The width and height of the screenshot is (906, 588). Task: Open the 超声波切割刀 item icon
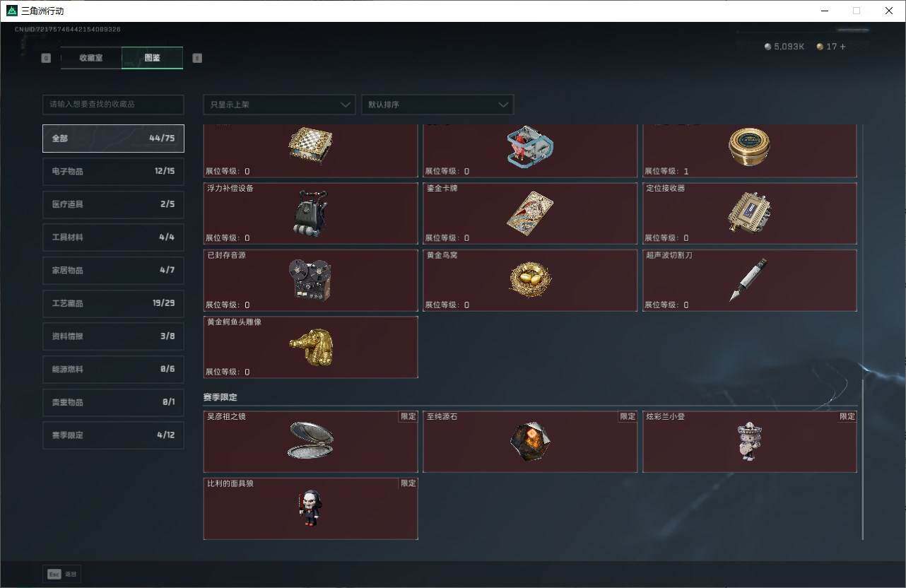tap(748, 280)
